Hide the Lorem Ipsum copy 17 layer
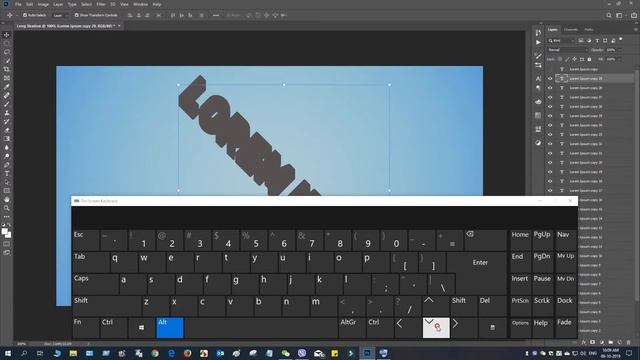 click(x=550, y=191)
